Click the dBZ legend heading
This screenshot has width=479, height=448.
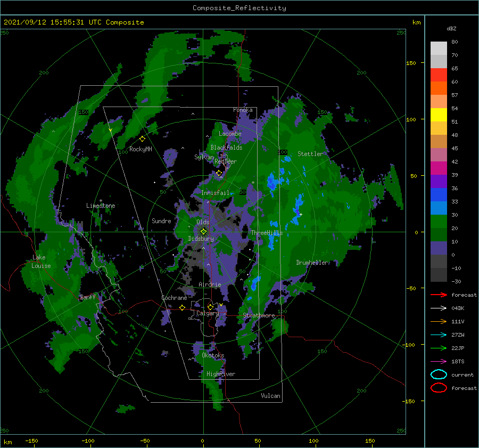coord(451,29)
